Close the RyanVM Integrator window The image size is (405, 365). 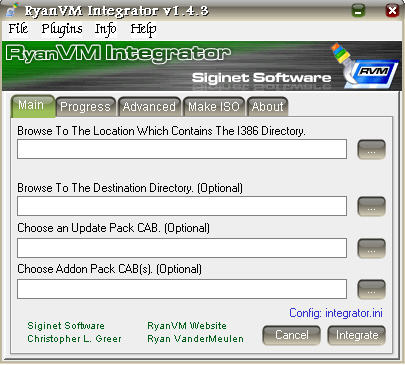click(x=392, y=10)
